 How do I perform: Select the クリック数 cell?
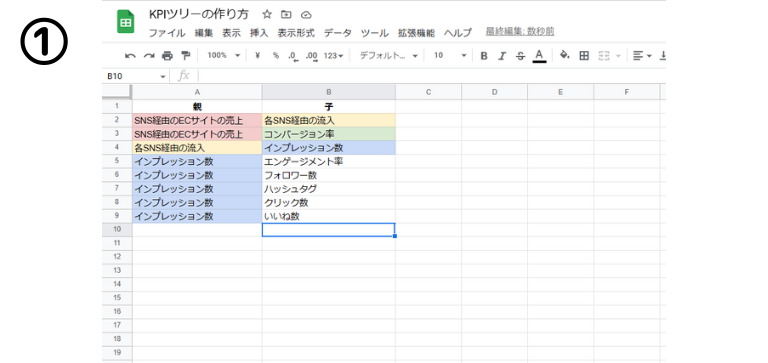point(329,202)
